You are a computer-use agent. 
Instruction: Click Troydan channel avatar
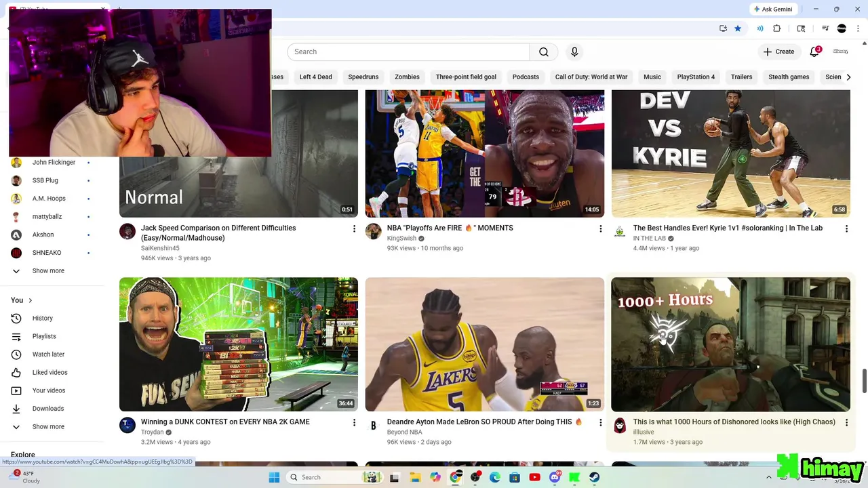click(x=127, y=426)
